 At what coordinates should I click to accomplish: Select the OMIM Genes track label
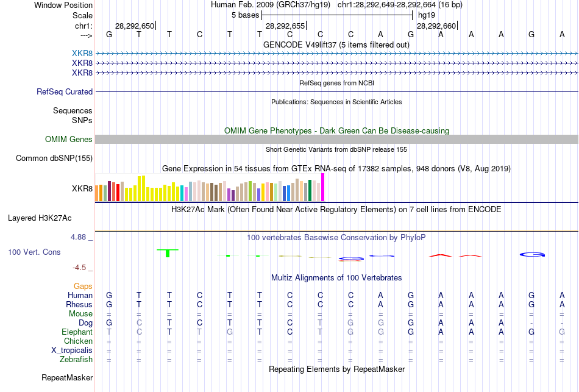(x=68, y=139)
